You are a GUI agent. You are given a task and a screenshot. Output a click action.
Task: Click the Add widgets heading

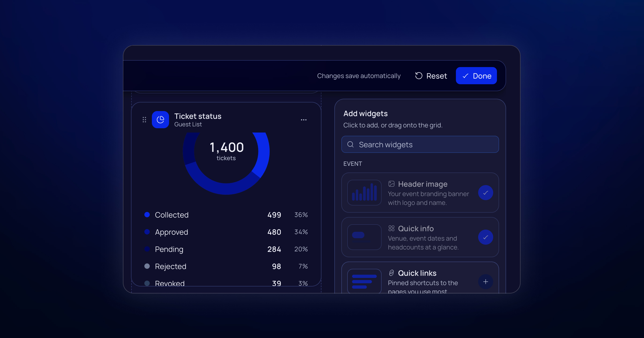pos(365,114)
